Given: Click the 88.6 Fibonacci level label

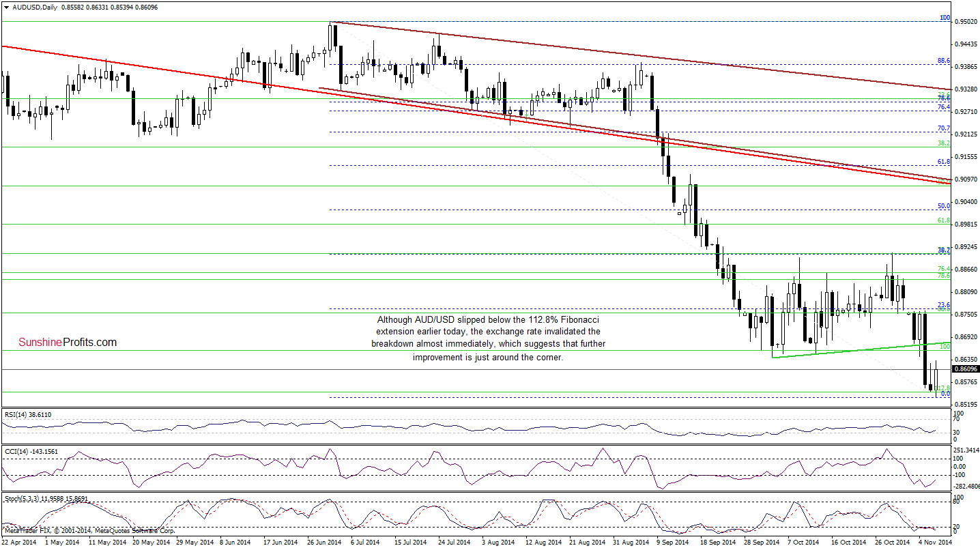Looking at the screenshot, I should click(x=945, y=61).
